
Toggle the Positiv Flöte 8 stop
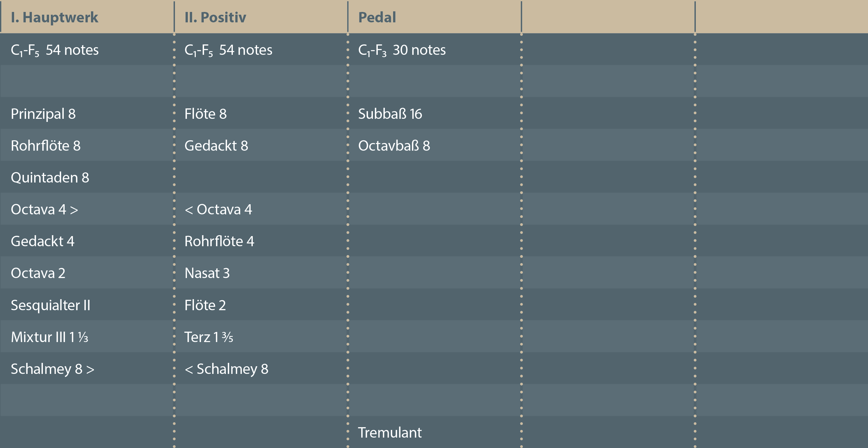(205, 114)
